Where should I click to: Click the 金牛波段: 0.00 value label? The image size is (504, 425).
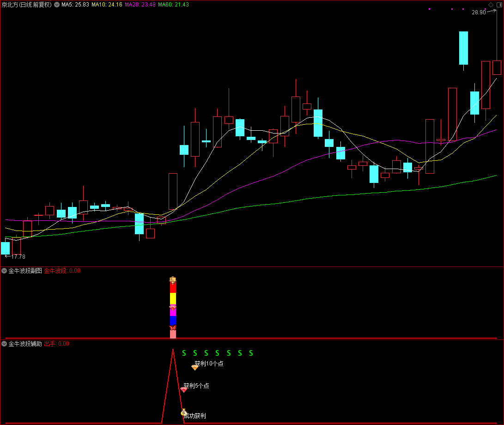(62, 271)
